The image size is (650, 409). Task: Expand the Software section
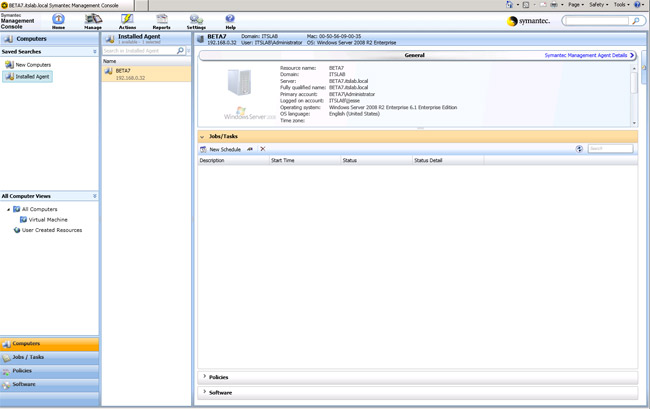tap(204, 392)
